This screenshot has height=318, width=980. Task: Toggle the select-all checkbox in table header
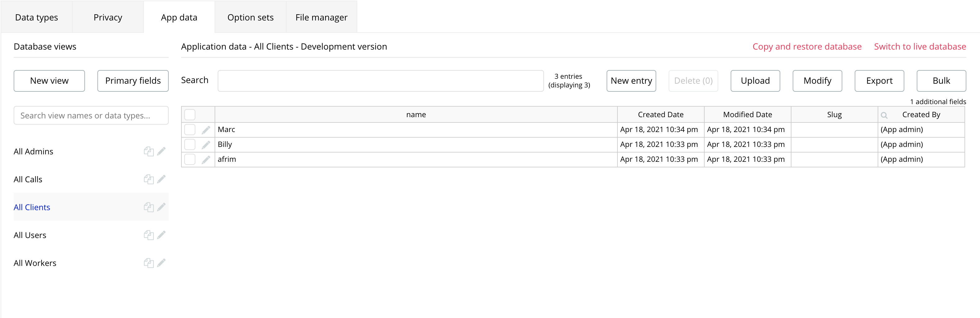click(x=190, y=114)
